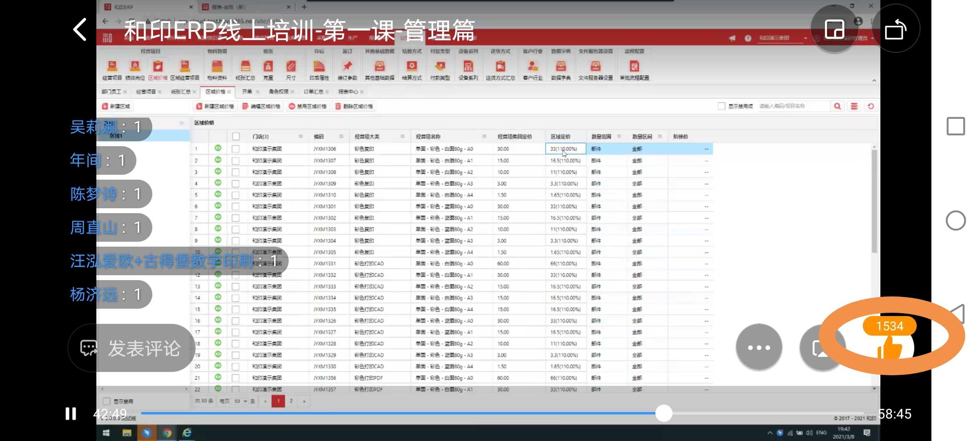Open the 编码 column menu icon
The width and height of the screenshot is (980, 441).
coord(341,136)
